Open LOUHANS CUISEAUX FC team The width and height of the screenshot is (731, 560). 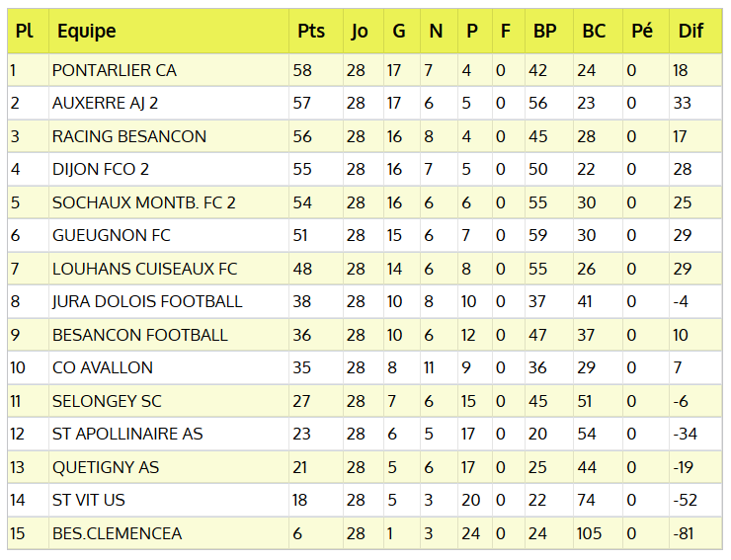[144, 269]
